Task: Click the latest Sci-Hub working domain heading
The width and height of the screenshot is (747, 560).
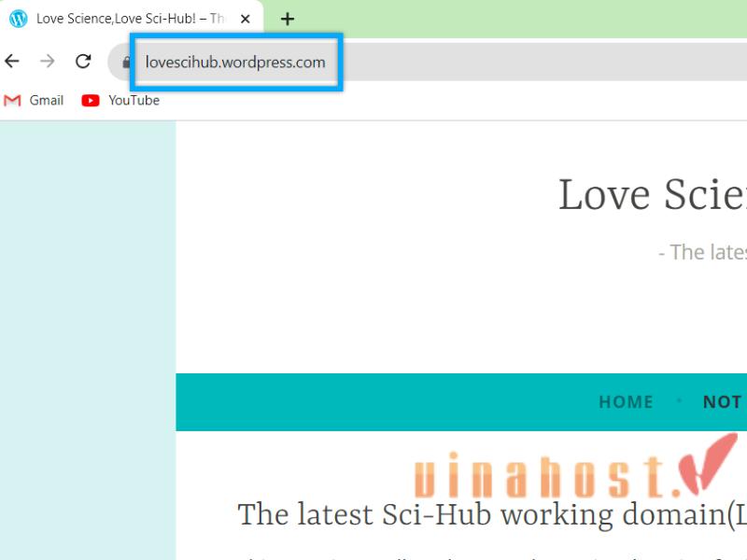Action: [492, 515]
